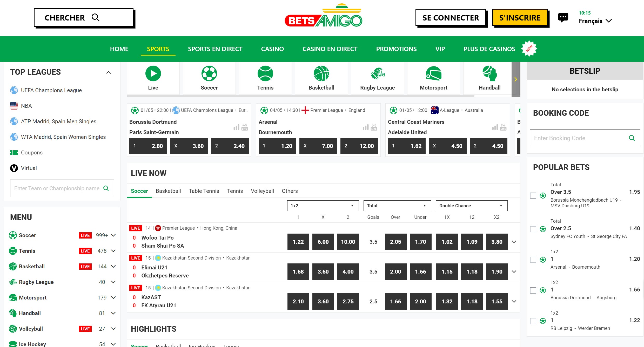Image resolution: width=644 pixels, height=347 pixels.
Task: Select the Rugby League helmet icon
Action: (377, 73)
